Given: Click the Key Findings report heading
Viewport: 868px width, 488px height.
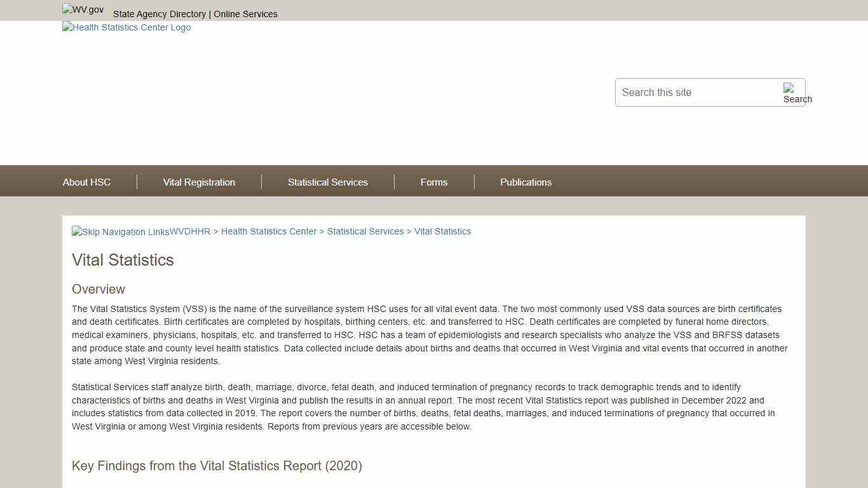Looking at the screenshot, I should (x=217, y=466).
